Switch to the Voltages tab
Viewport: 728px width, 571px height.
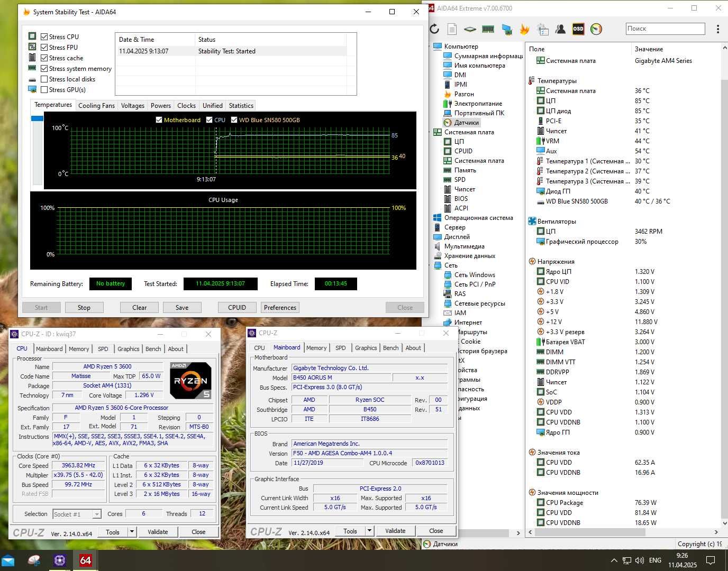click(133, 106)
